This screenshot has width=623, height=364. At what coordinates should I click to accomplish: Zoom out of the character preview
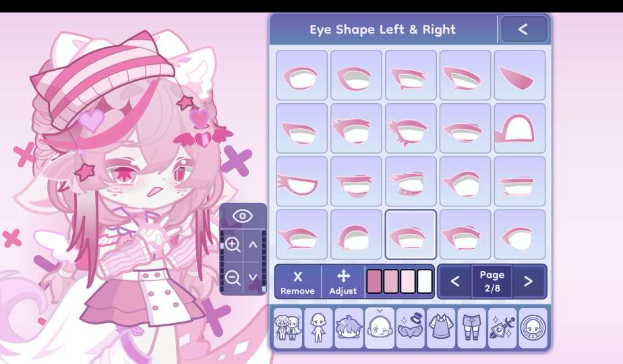tap(233, 277)
